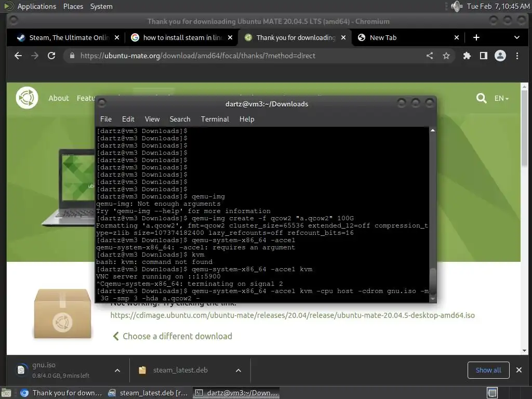Open the terminal View menu

[152, 119]
